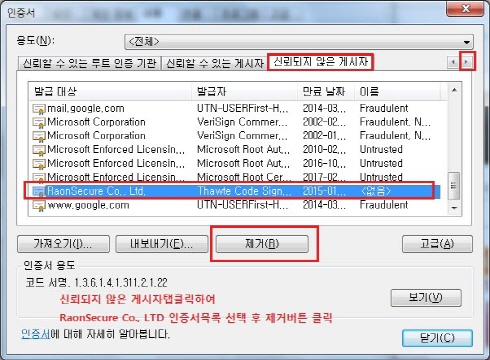Select the 신뢰되지 않은 게시자 tab
Screen dimensions: 490x360
tap(320, 62)
